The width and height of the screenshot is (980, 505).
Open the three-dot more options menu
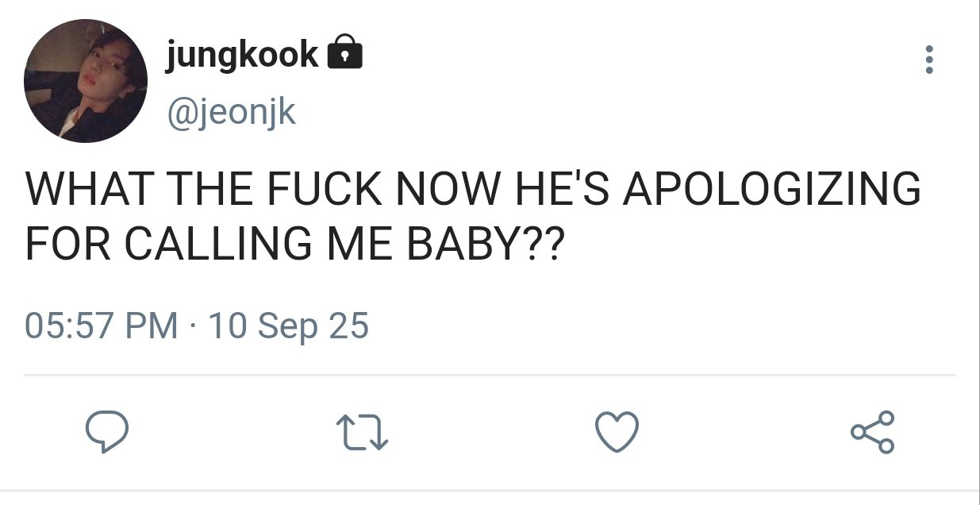click(929, 60)
